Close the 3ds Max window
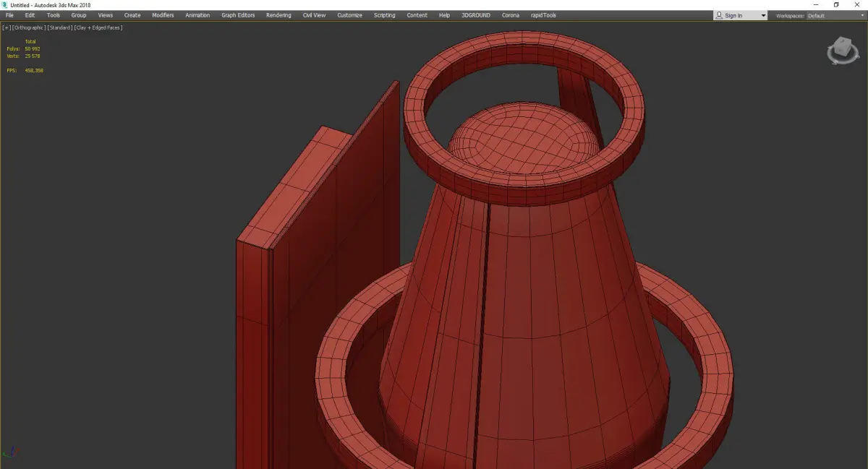This screenshot has height=469, width=868. click(856, 4)
